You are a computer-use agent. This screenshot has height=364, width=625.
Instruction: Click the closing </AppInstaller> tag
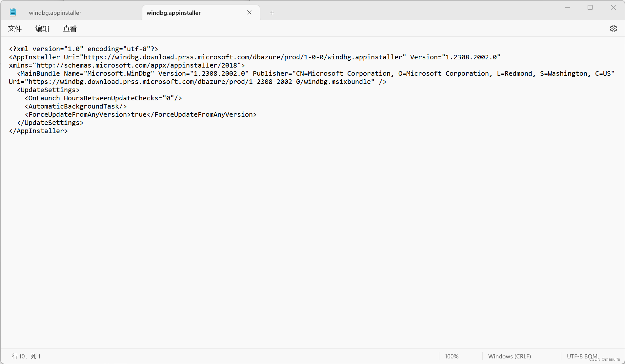point(38,131)
